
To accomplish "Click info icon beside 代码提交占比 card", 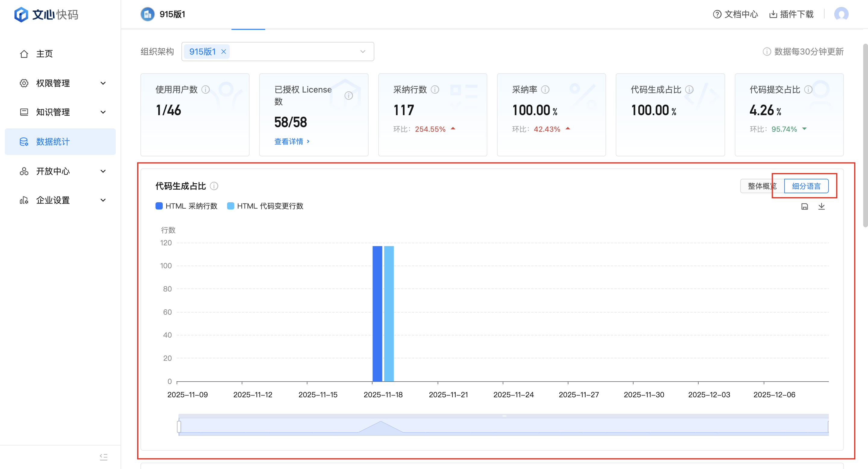I will pyautogui.click(x=808, y=90).
